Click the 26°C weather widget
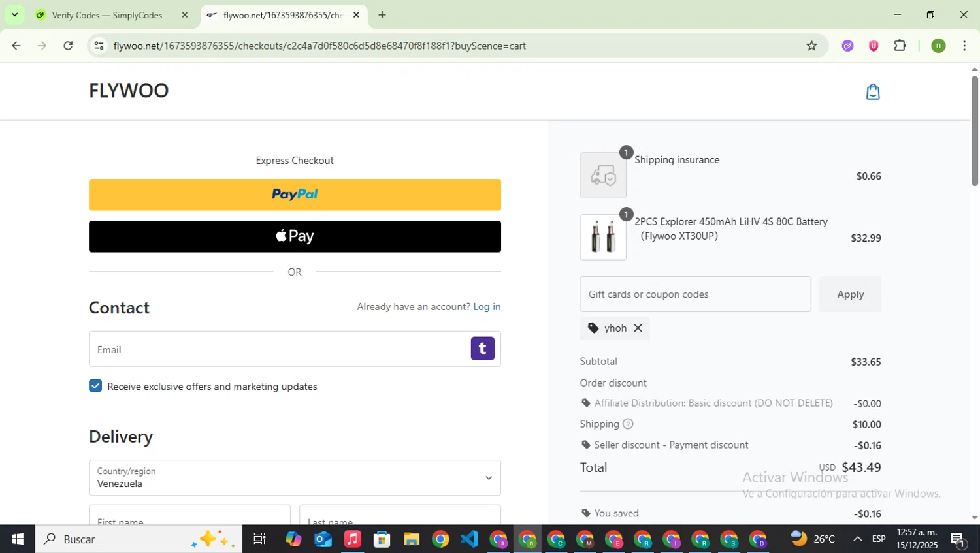980x553 pixels. pos(813,539)
